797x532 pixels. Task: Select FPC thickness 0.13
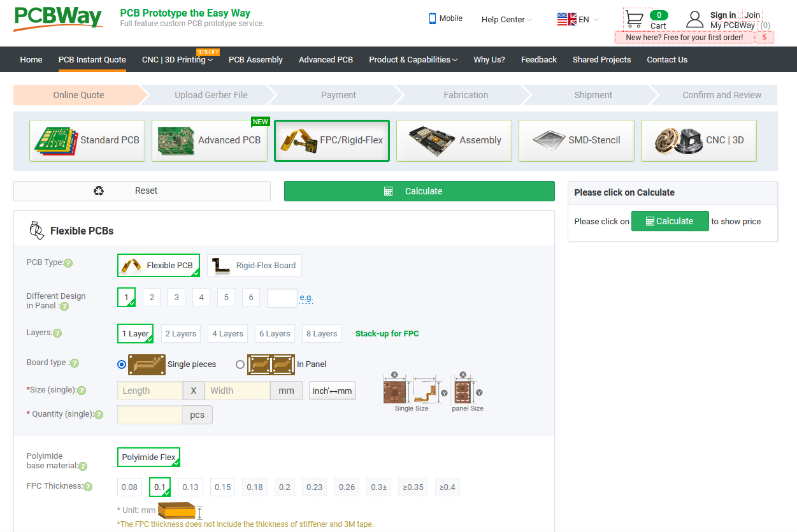coord(190,487)
